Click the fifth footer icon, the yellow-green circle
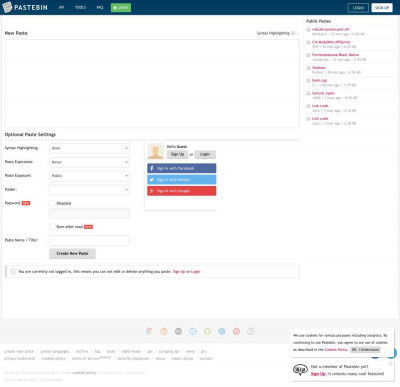 click(207, 331)
